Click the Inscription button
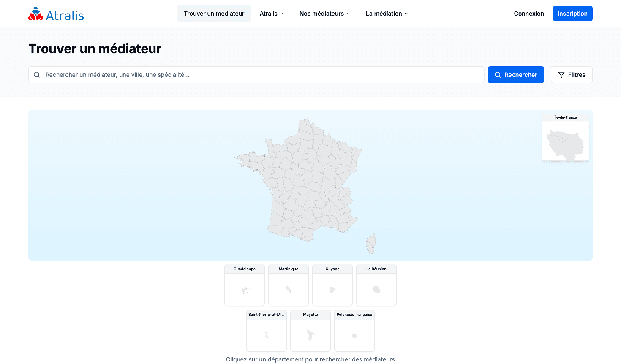Viewport: 621px width, 364px height. 572,14
